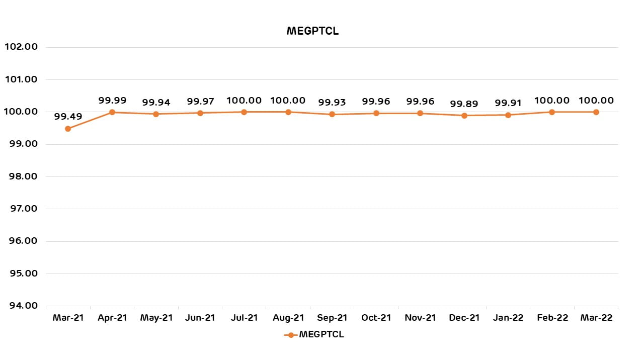
Task: Select the Feb-22 x-axis label
Action: (552, 318)
